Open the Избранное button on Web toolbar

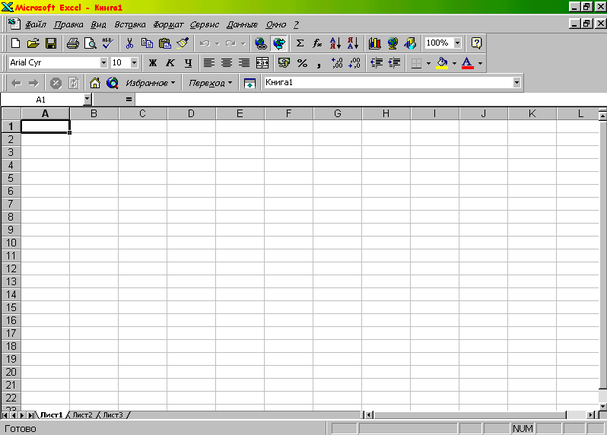(150, 83)
